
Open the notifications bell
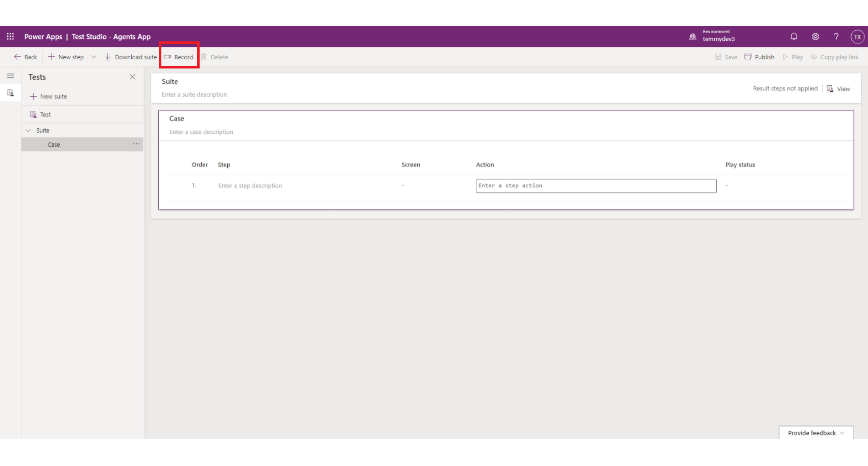[x=794, y=37]
